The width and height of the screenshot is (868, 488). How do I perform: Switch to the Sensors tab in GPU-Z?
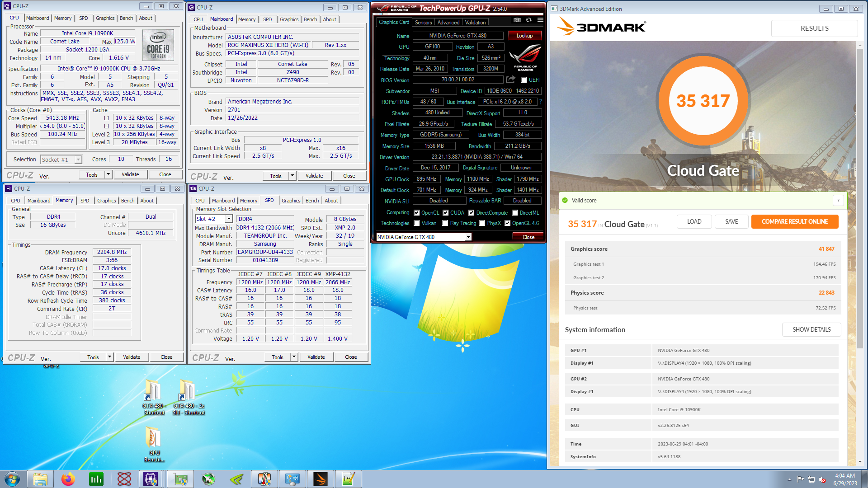pos(423,23)
